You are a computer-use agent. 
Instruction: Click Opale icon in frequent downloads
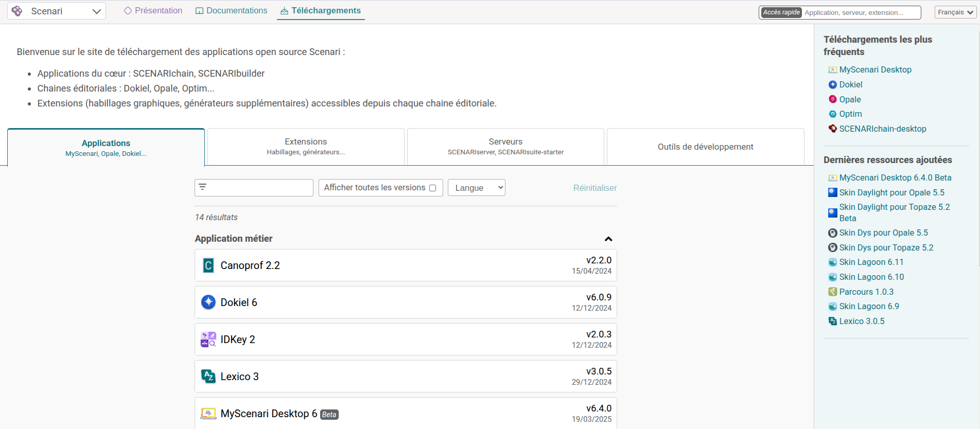[833, 99]
